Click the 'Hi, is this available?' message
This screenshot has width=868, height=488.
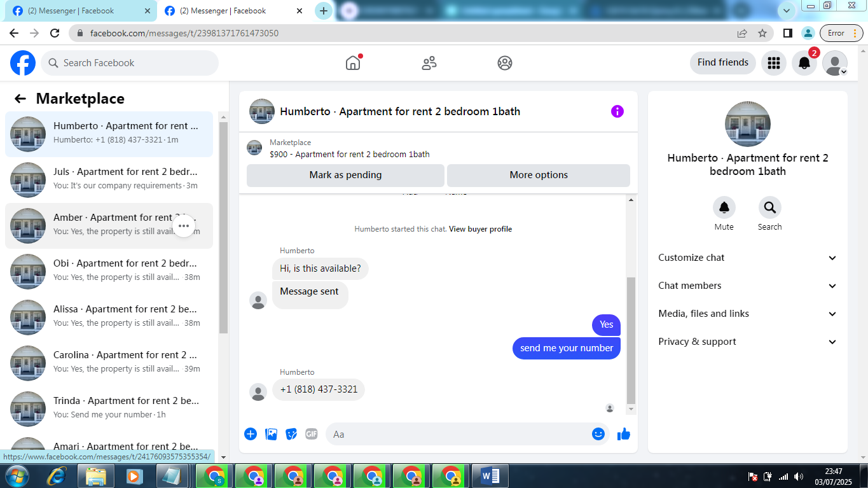click(320, 268)
